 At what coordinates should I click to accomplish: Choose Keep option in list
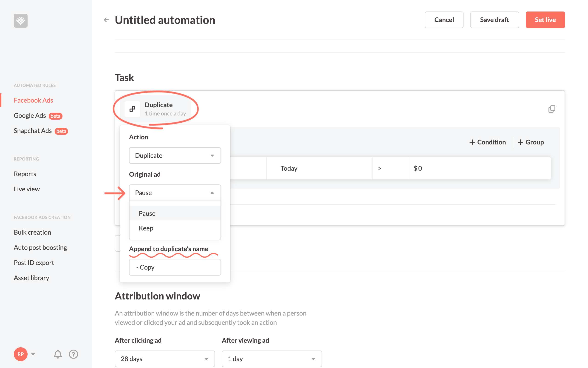(175, 228)
